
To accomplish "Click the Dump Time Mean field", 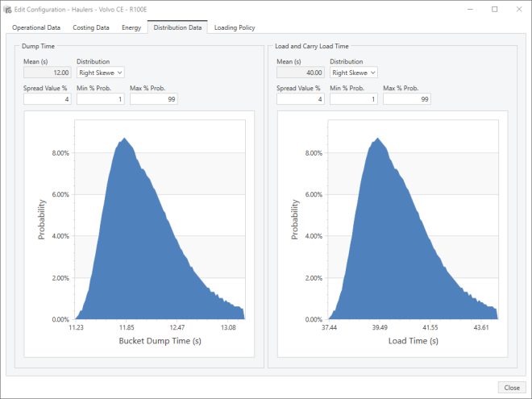I will click(x=48, y=73).
